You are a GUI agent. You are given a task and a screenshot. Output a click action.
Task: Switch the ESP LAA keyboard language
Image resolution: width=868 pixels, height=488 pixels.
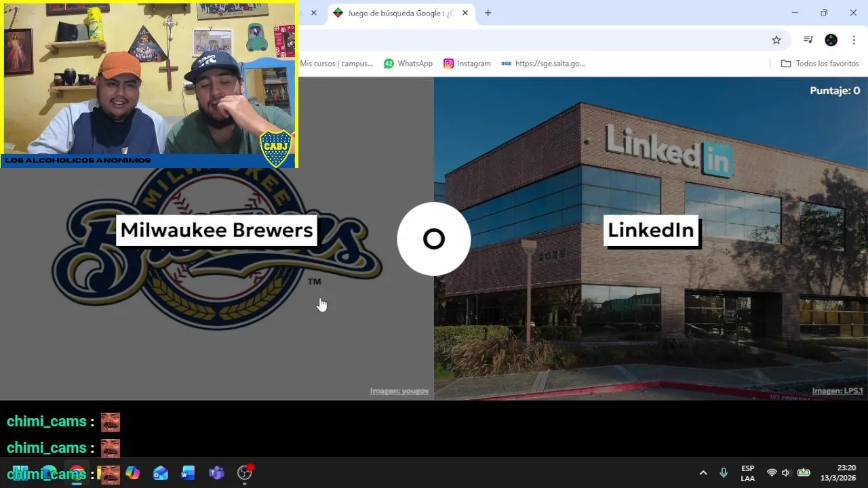point(748,473)
